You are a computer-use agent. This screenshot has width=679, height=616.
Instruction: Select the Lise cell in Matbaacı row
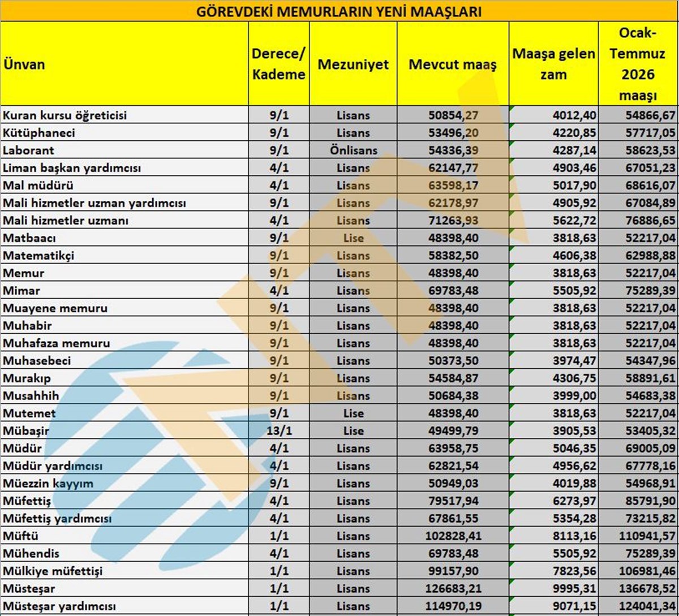click(353, 238)
